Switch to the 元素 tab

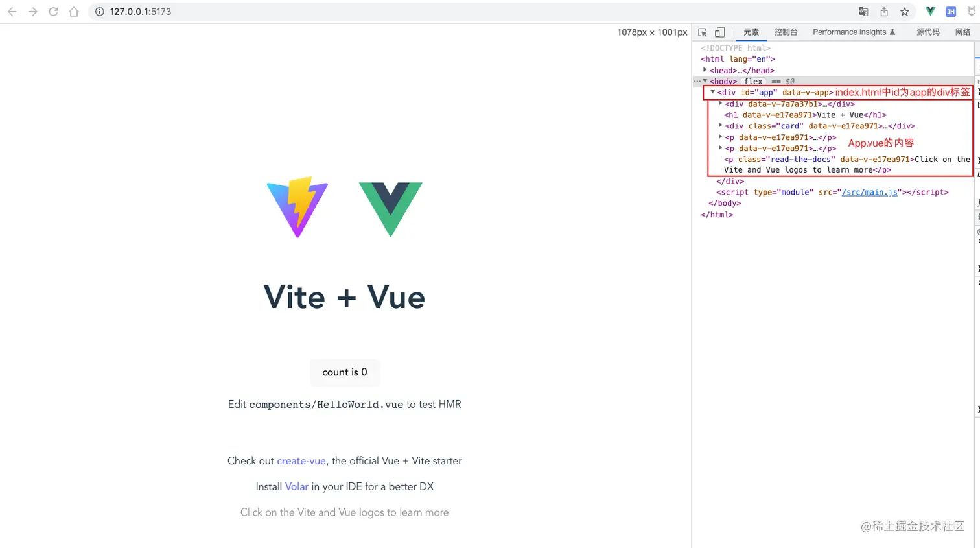(751, 32)
